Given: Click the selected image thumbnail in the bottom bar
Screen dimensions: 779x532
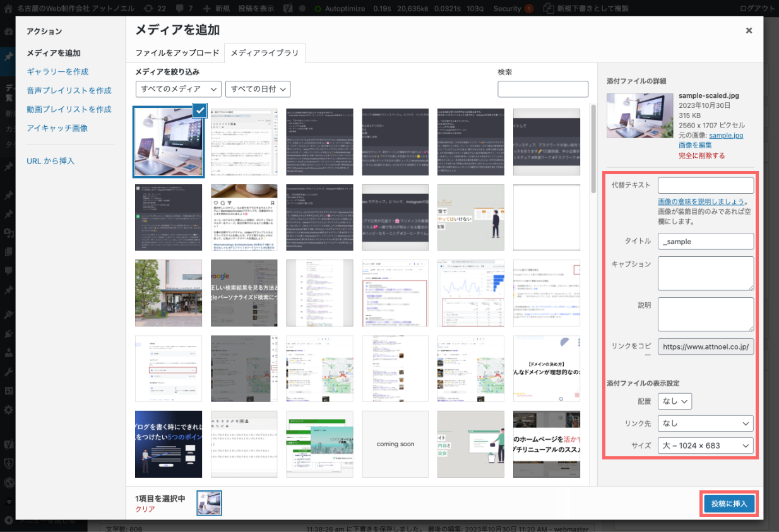Looking at the screenshot, I should tap(210, 504).
